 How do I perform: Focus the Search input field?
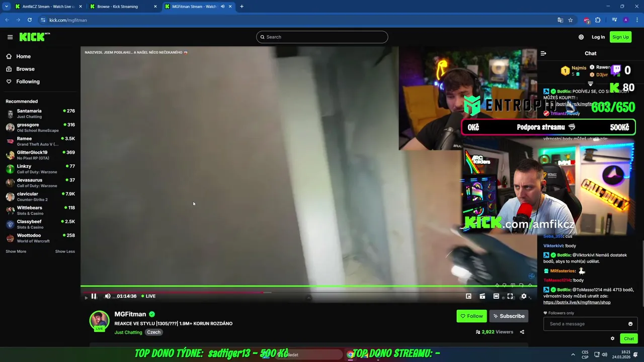(x=322, y=37)
